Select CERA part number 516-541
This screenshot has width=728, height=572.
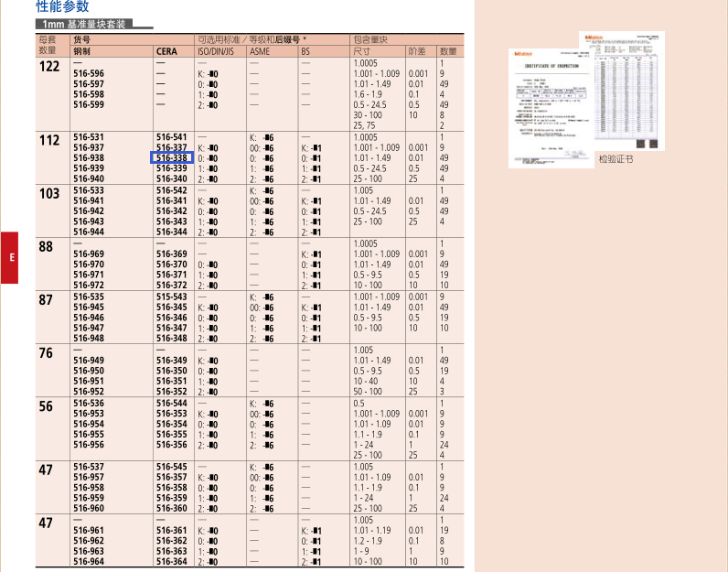tap(172, 137)
